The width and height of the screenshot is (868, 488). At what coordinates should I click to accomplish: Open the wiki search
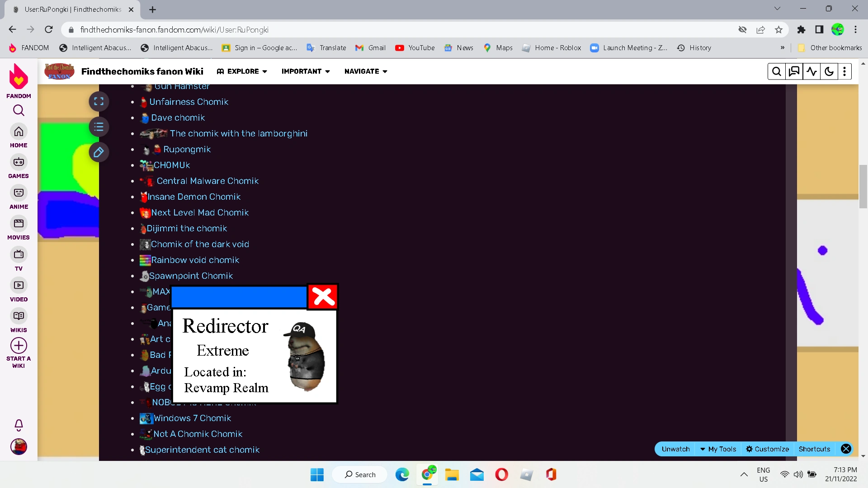point(777,71)
